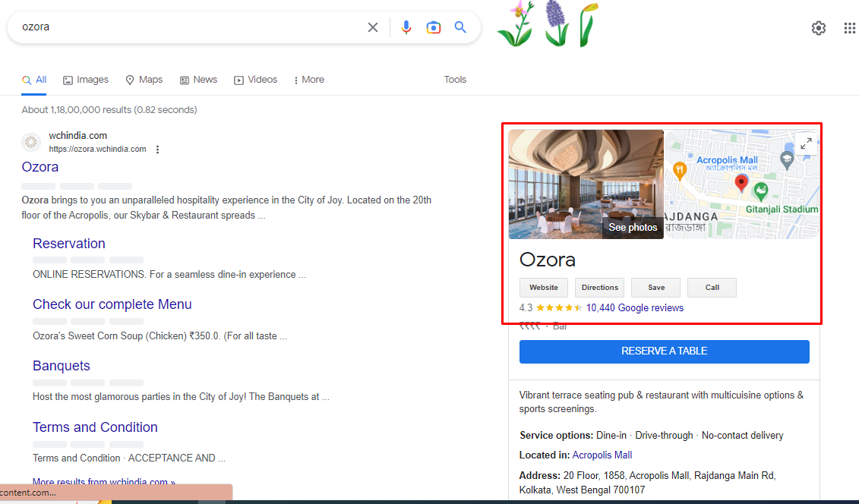The image size is (859, 504).
Task: Switch to the Videos tab
Action: 256,80
